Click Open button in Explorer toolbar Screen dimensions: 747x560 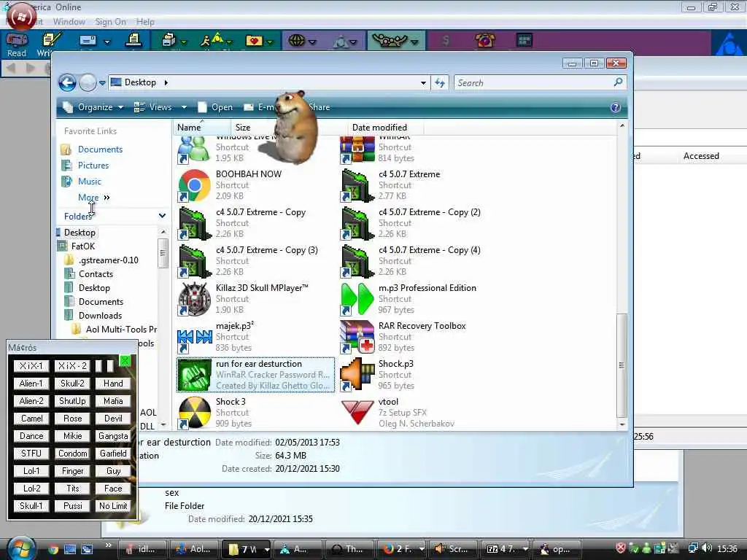coord(215,107)
